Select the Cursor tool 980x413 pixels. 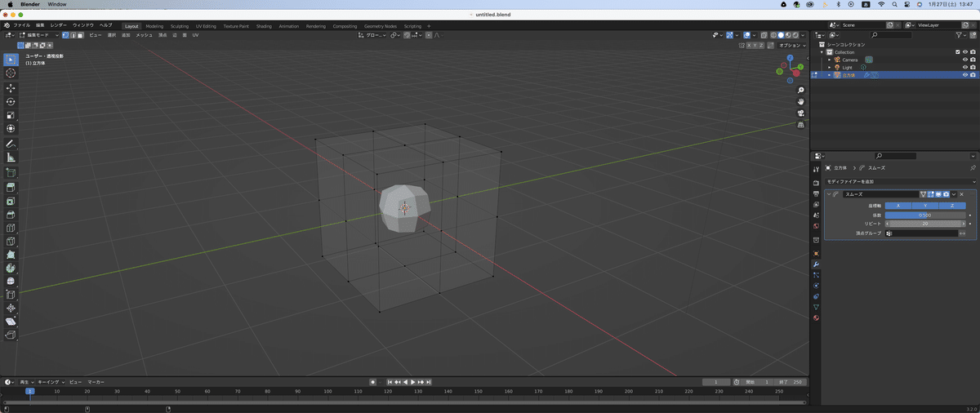tap(11, 73)
